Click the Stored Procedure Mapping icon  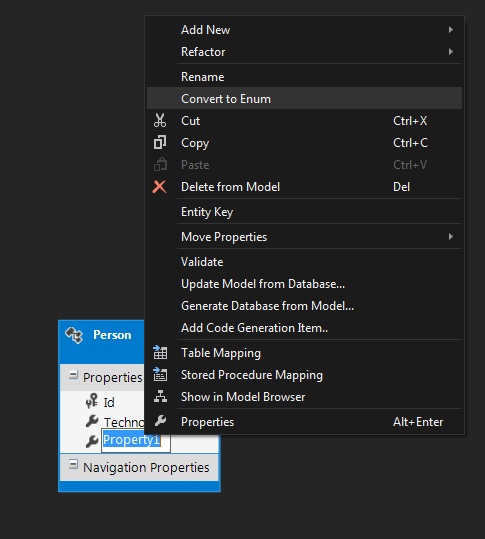[x=160, y=375]
